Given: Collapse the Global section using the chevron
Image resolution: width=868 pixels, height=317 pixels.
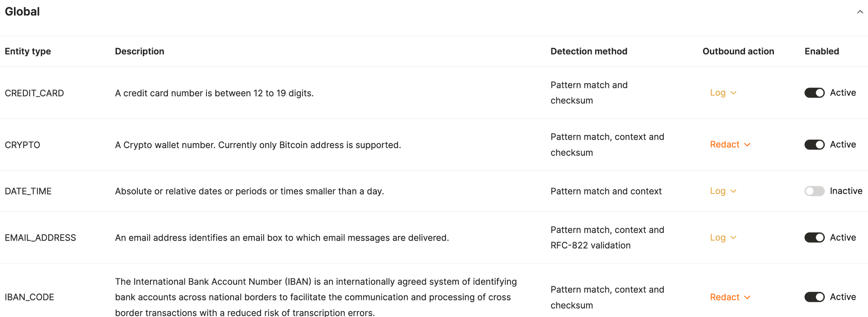Looking at the screenshot, I should 860,11.
